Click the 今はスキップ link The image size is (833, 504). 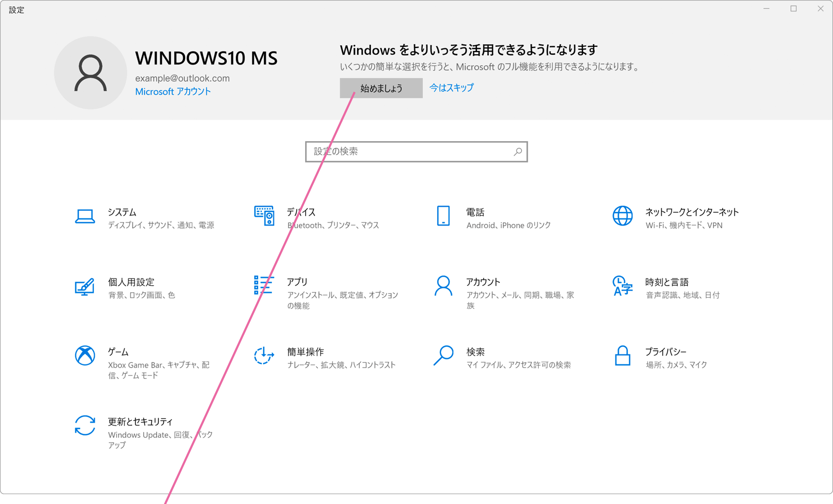[x=451, y=87]
